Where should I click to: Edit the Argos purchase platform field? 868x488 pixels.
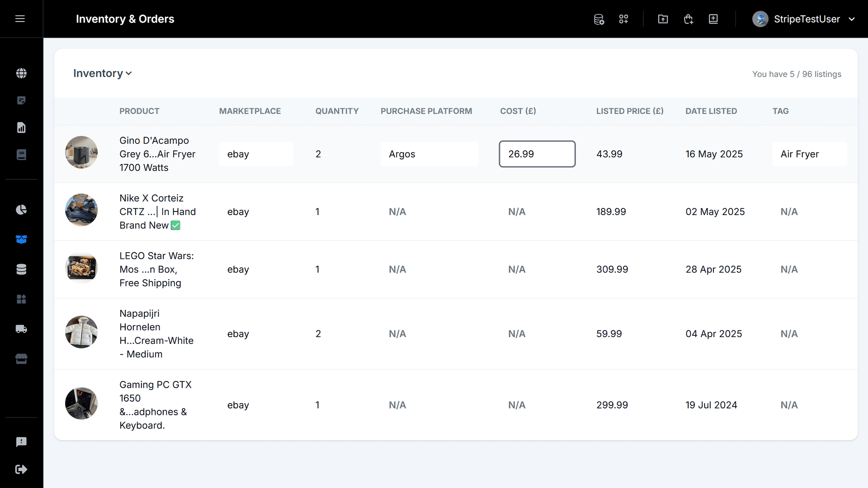[429, 154]
